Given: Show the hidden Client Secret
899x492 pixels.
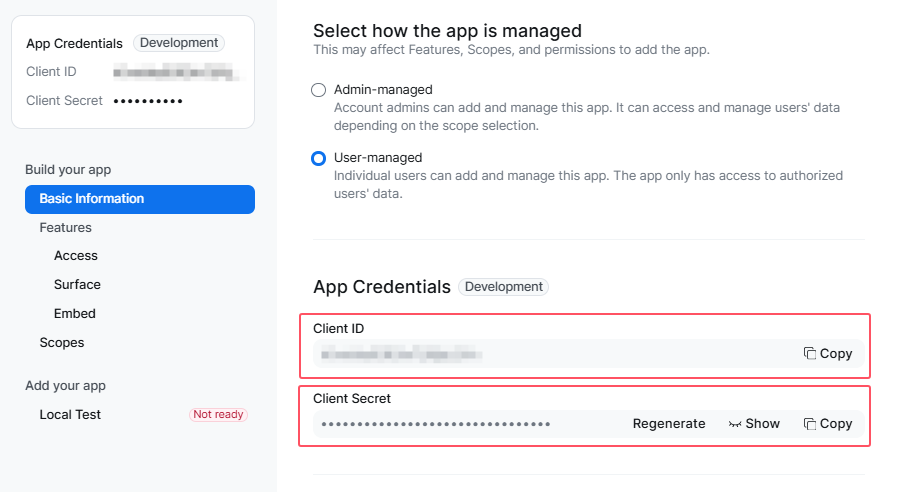Looking at the screenshot, I should click(755, 424).
